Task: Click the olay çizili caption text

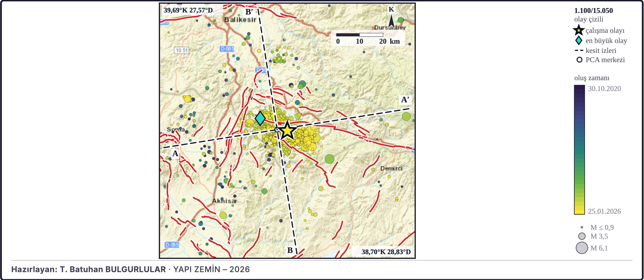Action: [x=588, y=19]
